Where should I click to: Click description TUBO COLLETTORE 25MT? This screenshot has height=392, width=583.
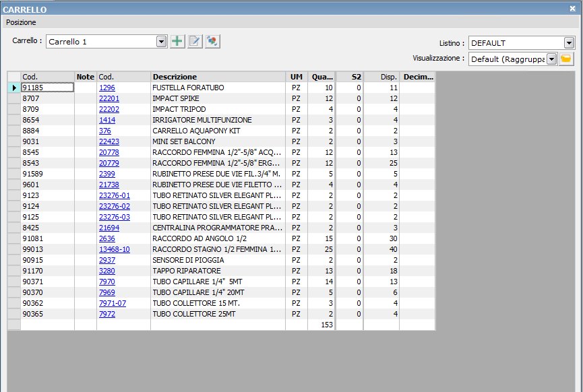[194, 314]
